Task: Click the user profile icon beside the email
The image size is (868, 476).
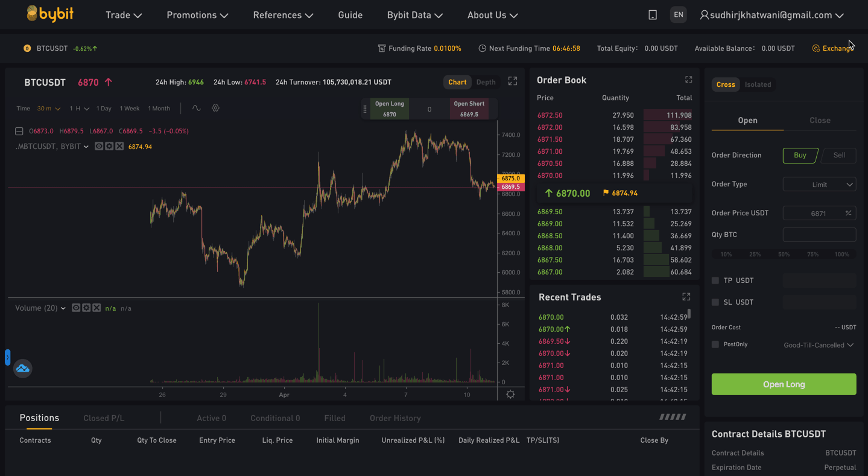Action: [704, 15]
